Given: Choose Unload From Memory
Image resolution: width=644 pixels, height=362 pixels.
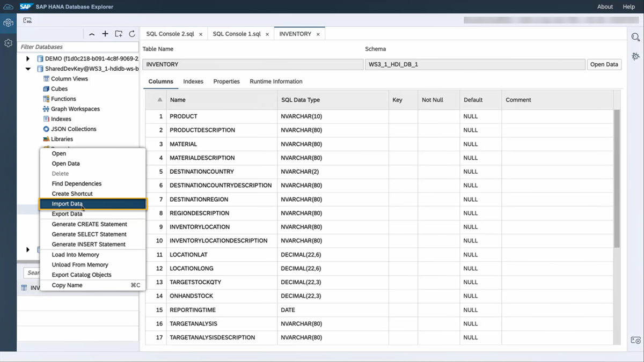Looking at the screenshot, I should pos(92,265).
